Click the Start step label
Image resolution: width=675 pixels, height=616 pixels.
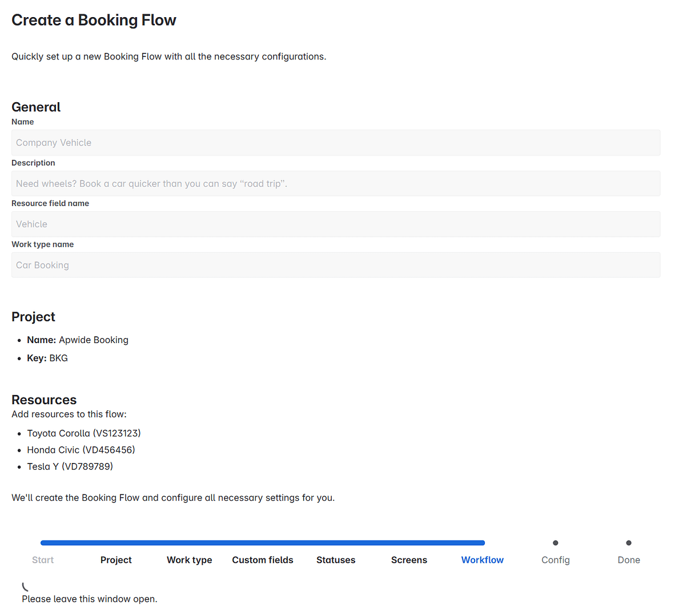[x=42, y=560]
